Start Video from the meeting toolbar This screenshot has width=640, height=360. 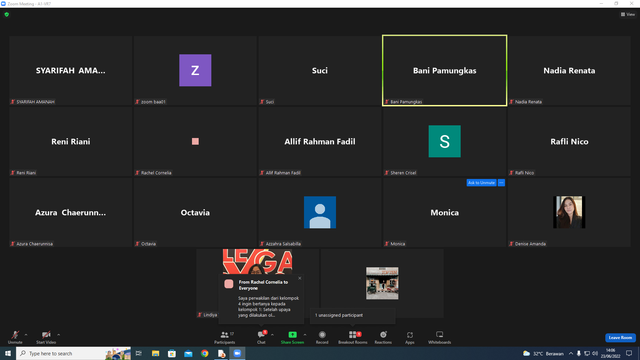[x=46, y=337]
